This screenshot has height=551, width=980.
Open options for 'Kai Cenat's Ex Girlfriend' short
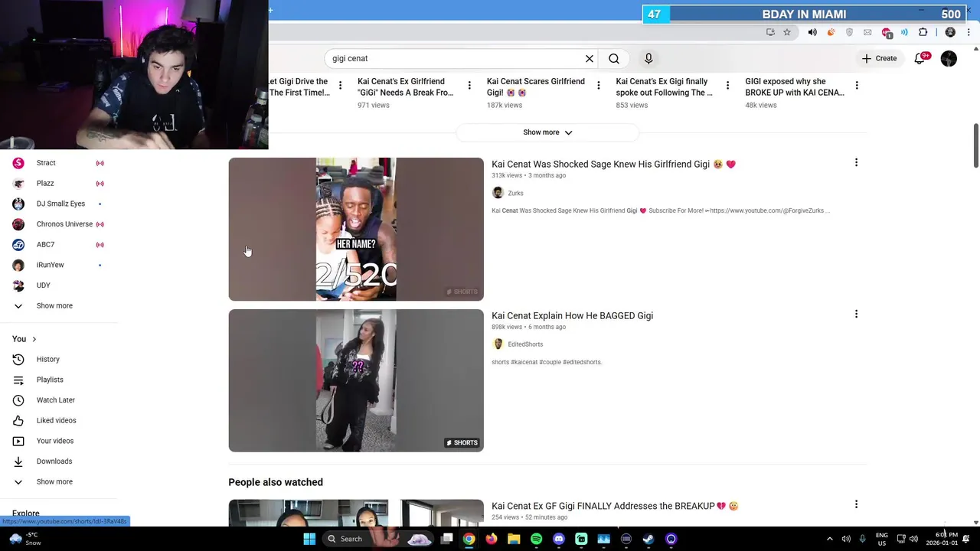[x=469, y=85]
